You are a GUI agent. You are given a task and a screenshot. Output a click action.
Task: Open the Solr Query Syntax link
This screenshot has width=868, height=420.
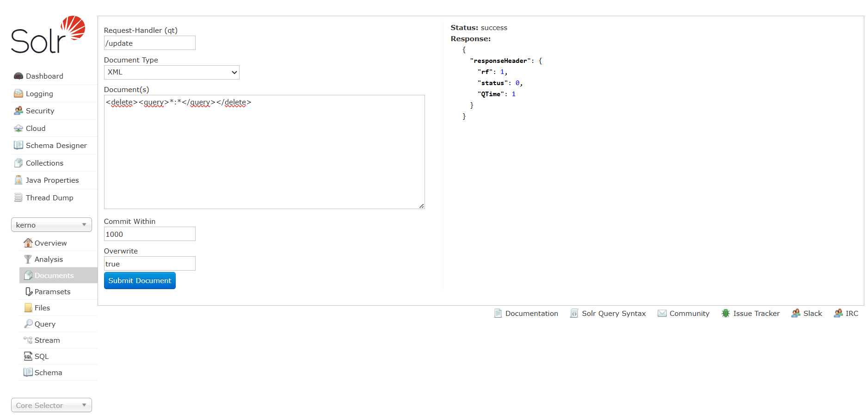(614, 313)
